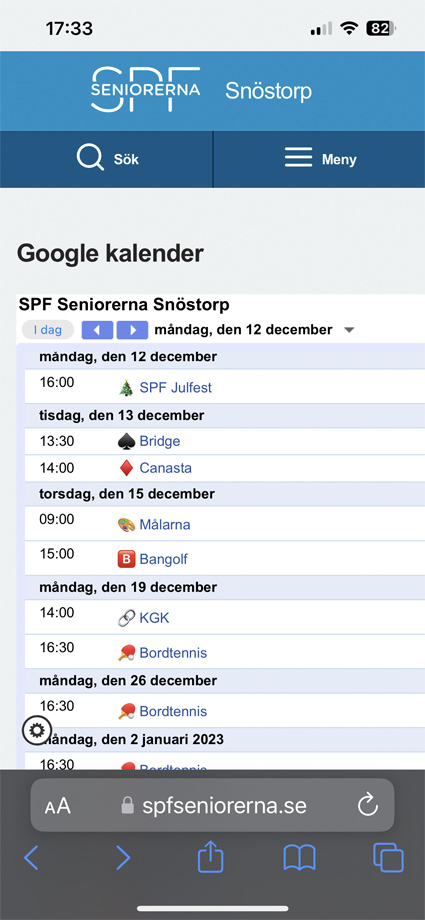Screen dimensions: 425x920
Task: Expand the date picker dropdown triangle
Action: coord(349,330)
